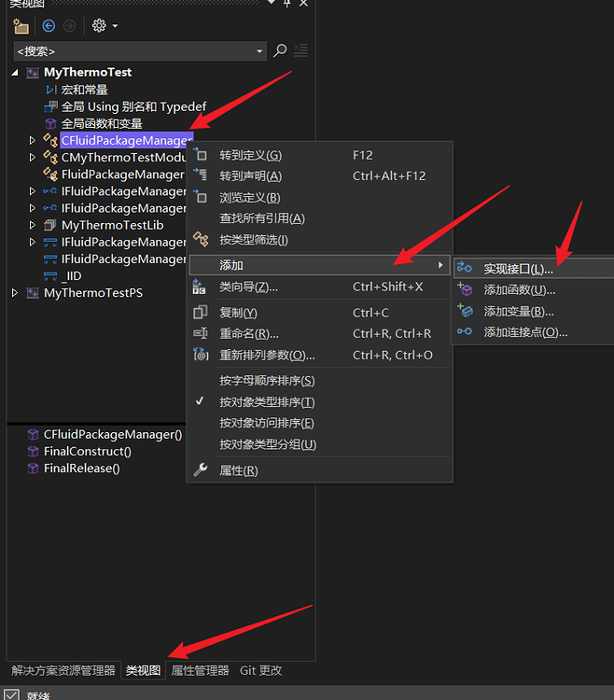This screenshot has width=614, height=700.
Task: Collapse the MyThermoTest project node
Action: [x=16, y=73]
